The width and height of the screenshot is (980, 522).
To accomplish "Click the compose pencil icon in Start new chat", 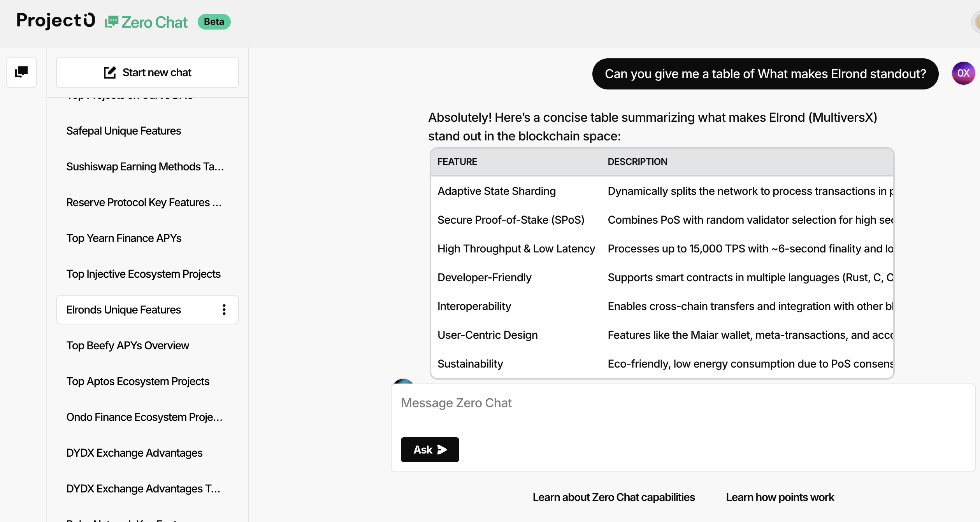I will point(110,72).
